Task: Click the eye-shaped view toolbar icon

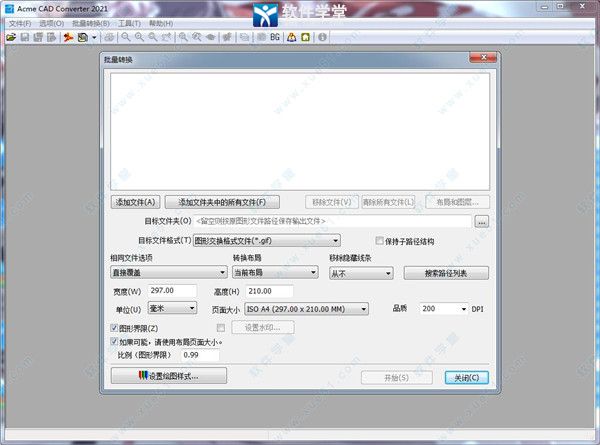Action: coord(210,37)
